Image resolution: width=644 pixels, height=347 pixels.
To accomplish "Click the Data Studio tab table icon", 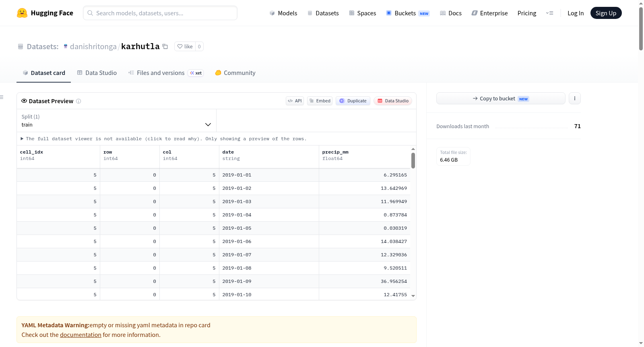I will tap(80, 73).
